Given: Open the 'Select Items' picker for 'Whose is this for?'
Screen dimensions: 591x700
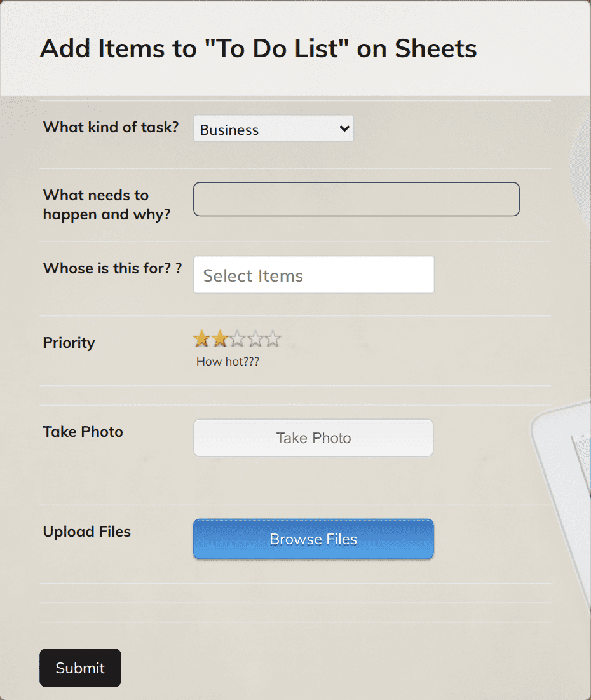Looking at the screenshot, I should point(313,275).
